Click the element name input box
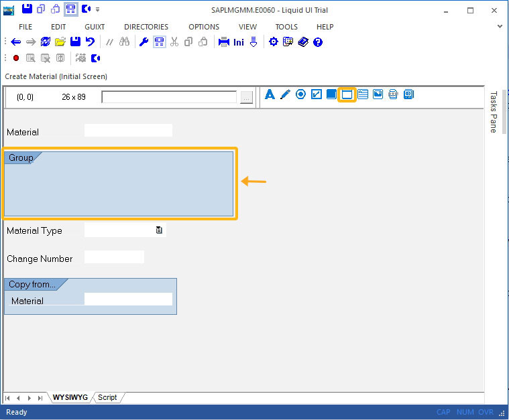 click(169, 97)
